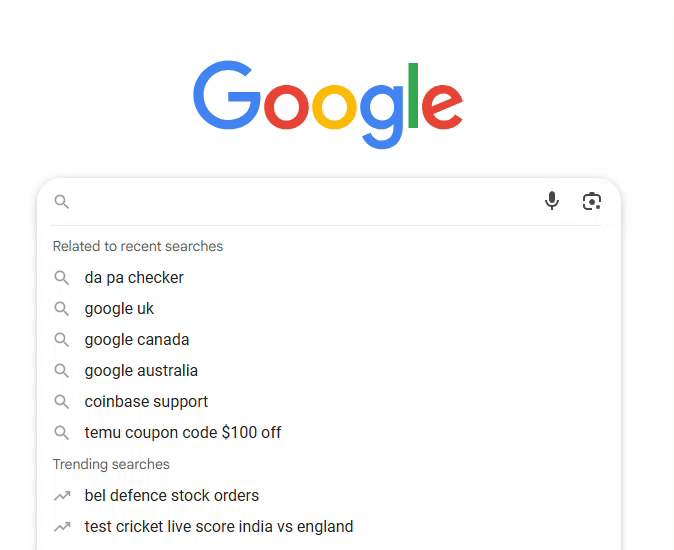The width and height of the screenshot is (674, 550).
Task: Click the Google logo
Action: pos(328,103)
